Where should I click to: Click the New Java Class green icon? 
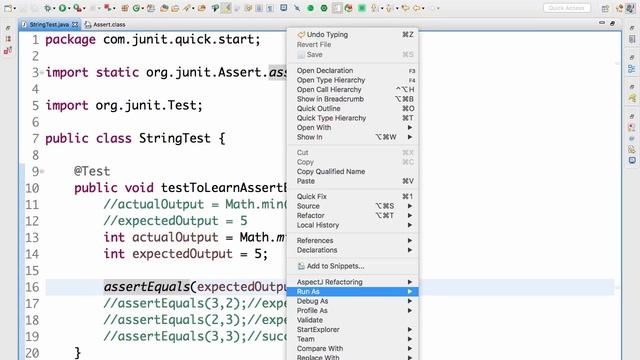click(x=136, y=8)
